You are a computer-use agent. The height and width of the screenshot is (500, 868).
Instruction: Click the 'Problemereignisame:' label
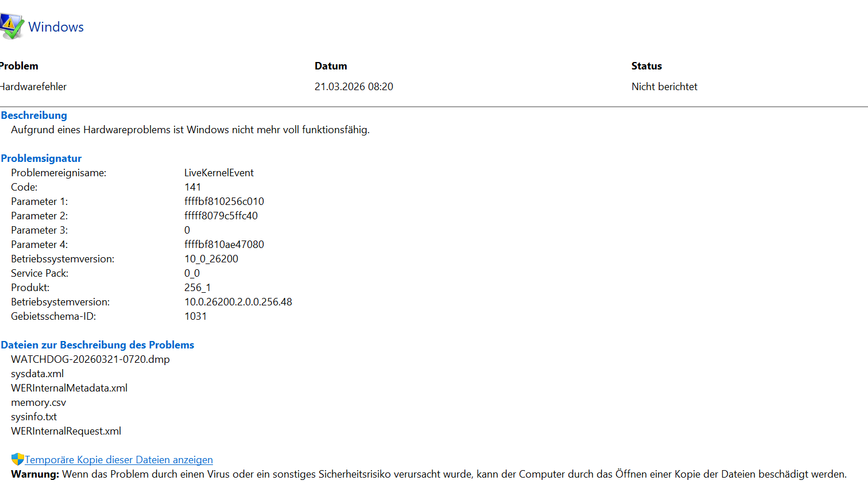[x=59, y=173]
